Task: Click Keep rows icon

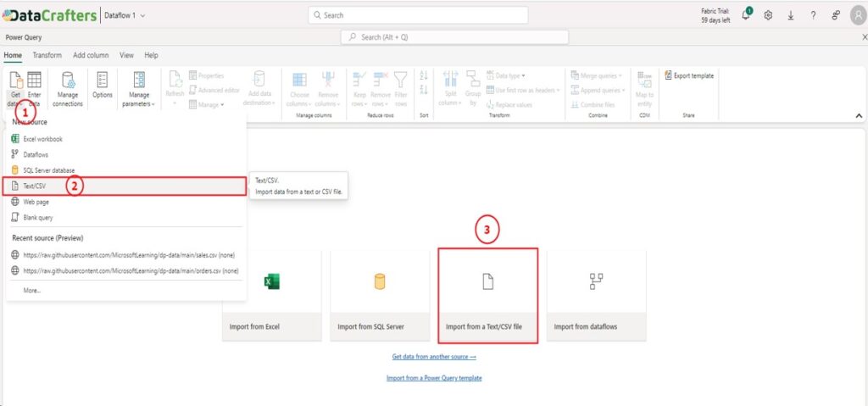Action: [359, 80]
